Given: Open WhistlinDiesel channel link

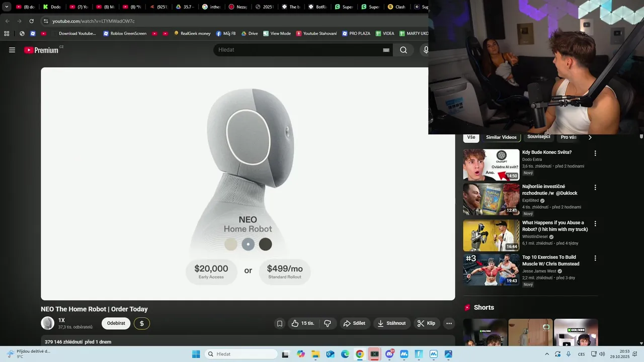Looking at the screenshot, I should pos(535,237).
